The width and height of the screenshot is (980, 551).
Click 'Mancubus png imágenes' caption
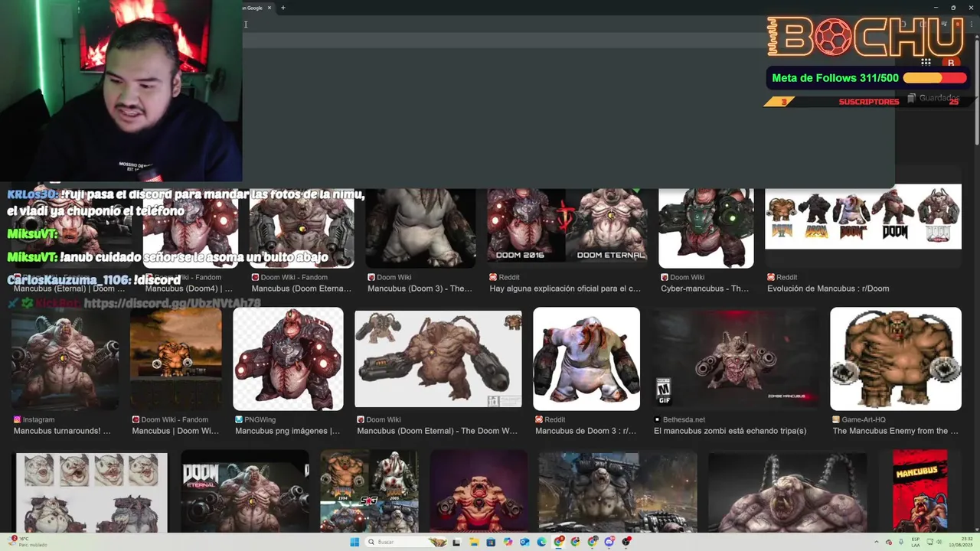click(x=287, y=431)
